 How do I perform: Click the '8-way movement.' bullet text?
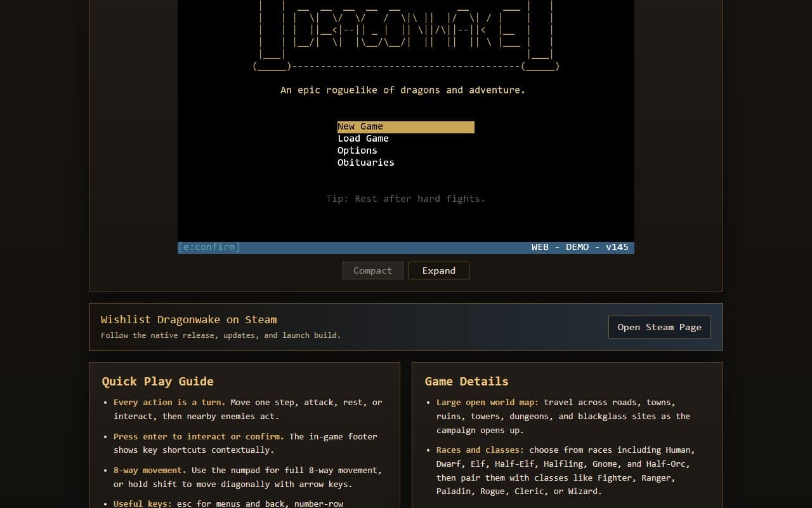point(150,471)
